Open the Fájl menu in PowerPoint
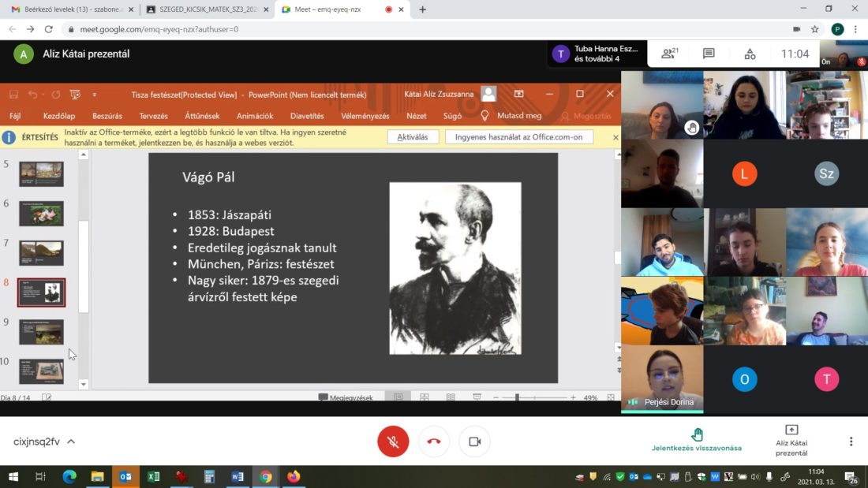 [x=15, y=116]
